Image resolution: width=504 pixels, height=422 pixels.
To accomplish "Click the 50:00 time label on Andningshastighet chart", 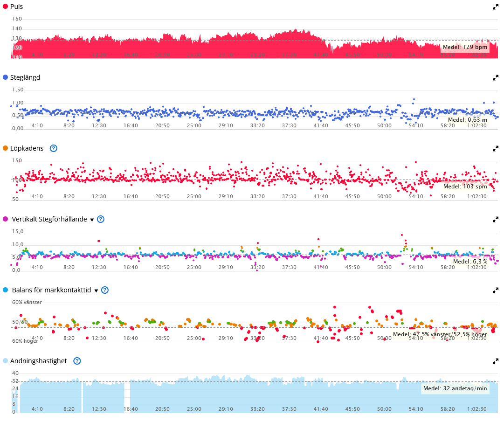I will 385,409.
